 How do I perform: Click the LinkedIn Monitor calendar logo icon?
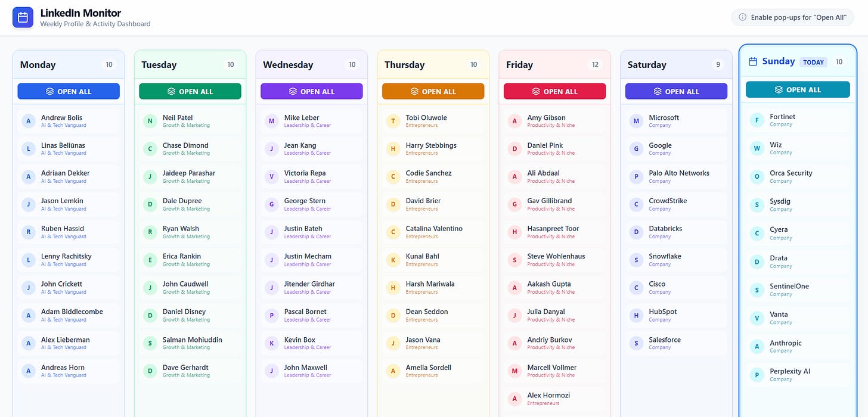pos(23,17)
